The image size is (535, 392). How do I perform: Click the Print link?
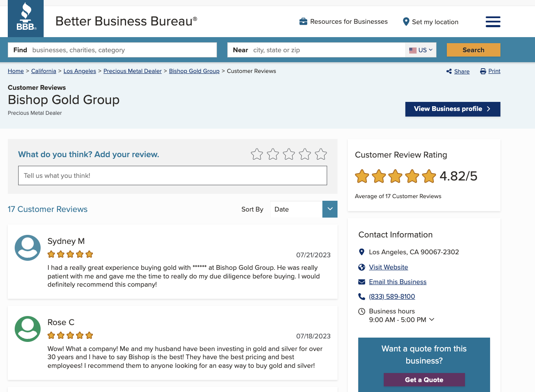click(x=494, y=71)
